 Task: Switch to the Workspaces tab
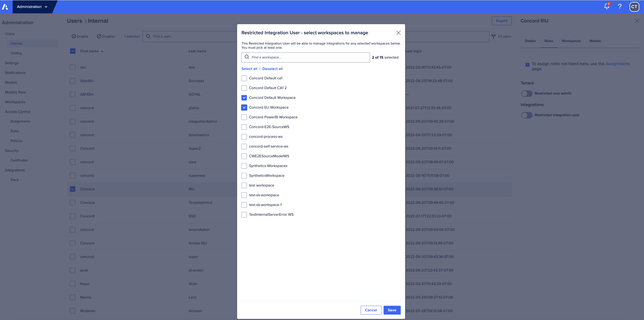tap(571, 41)
